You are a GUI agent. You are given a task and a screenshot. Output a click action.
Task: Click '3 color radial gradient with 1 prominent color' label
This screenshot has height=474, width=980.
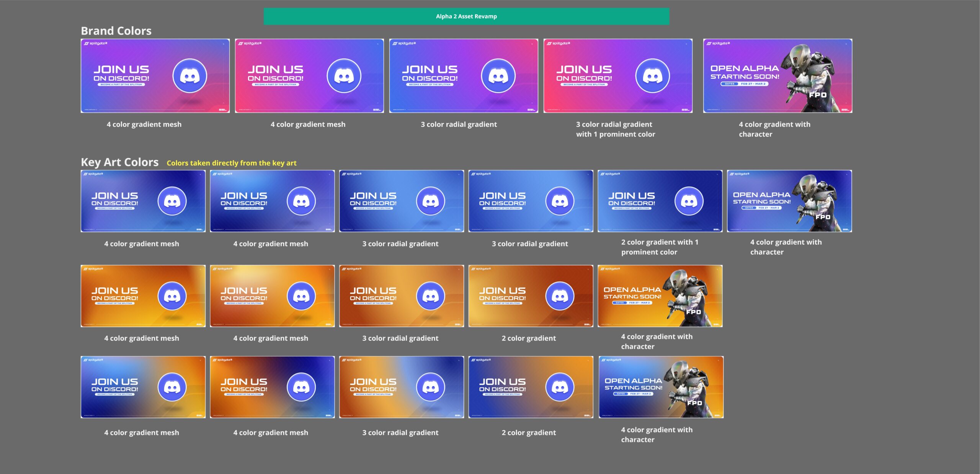(615, 129)
